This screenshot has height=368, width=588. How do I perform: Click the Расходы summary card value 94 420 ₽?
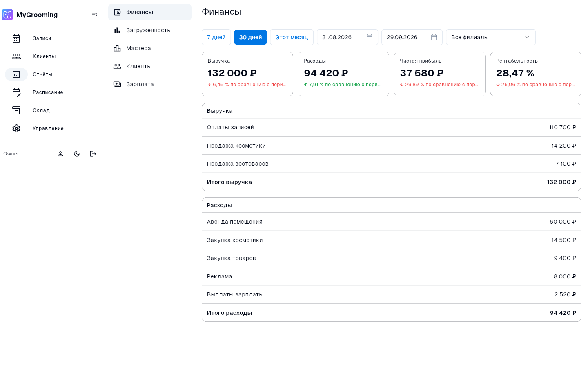pyautogui.click(x=326, y=73)
